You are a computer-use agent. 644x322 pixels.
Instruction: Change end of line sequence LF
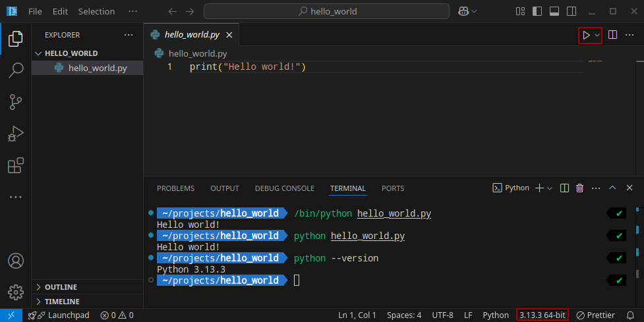click(x=468, y=315)
